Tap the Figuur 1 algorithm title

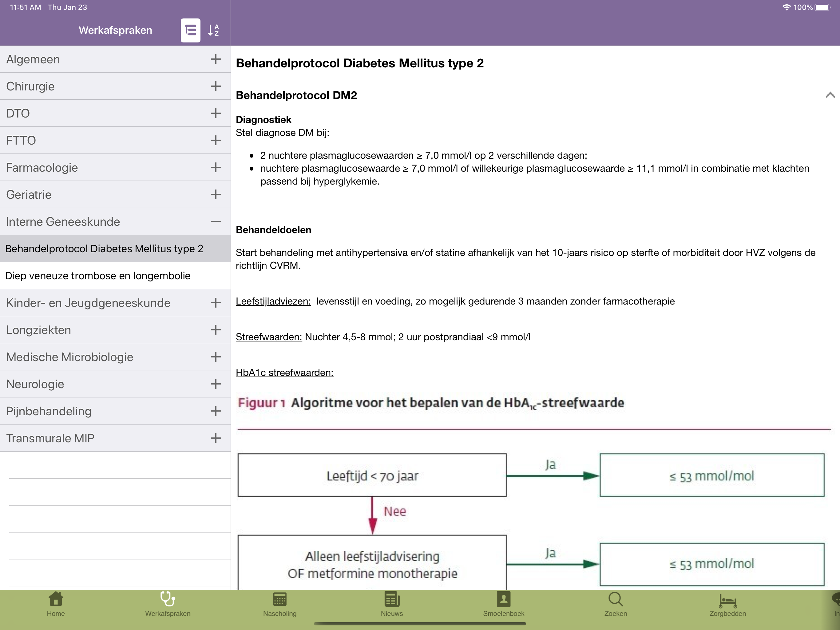click(431, 403)
